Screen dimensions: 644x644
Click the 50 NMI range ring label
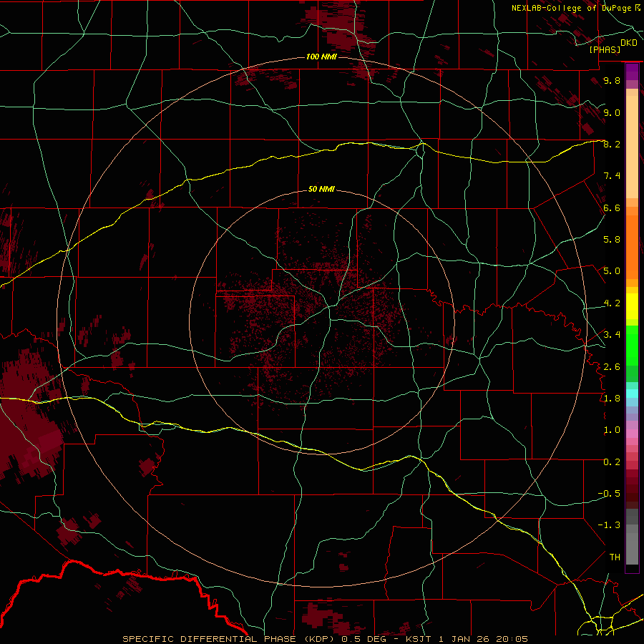[321, 189]
